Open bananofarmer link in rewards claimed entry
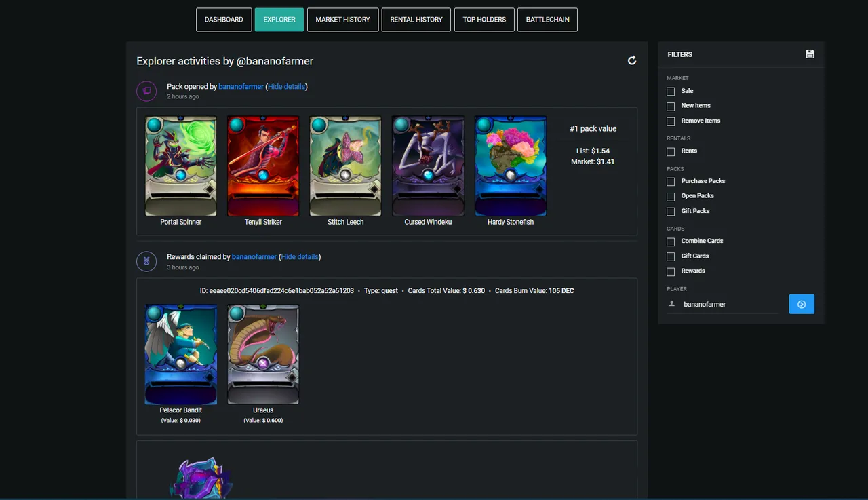The image size is (868, 500). [254, 257]
